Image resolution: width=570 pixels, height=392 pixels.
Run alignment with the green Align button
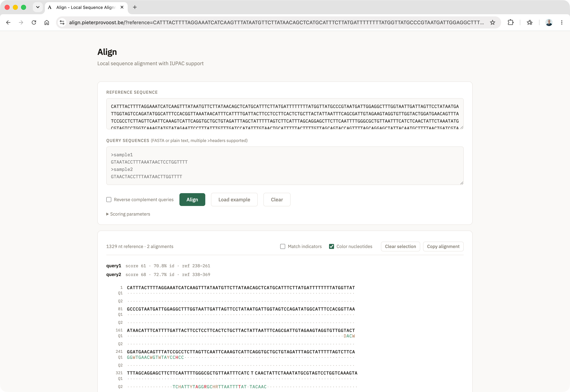pos(192,199)
